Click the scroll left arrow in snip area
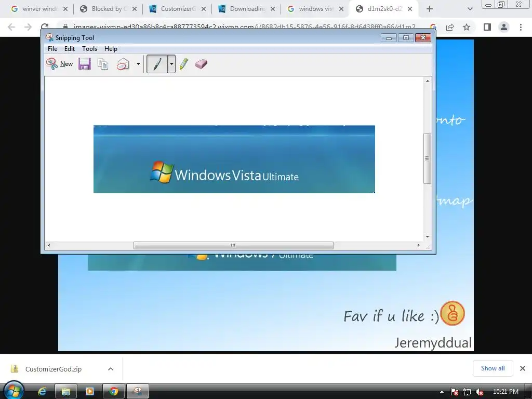The height and width of the screenshot is (399, 532). pos(49,245)
